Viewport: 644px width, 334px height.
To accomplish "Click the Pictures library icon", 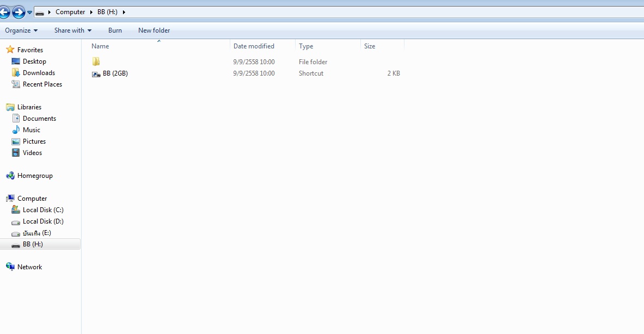I will pos(16,141).
